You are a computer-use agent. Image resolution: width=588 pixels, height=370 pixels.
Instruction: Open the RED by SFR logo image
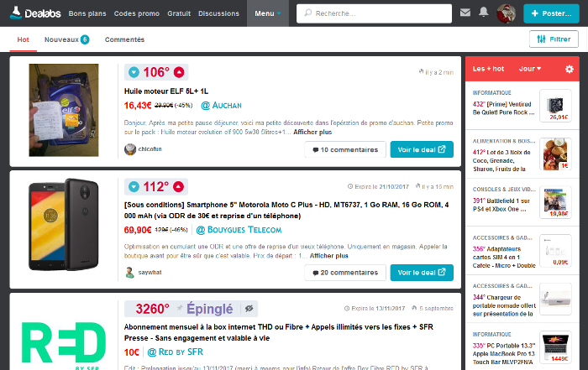(64, 345)
